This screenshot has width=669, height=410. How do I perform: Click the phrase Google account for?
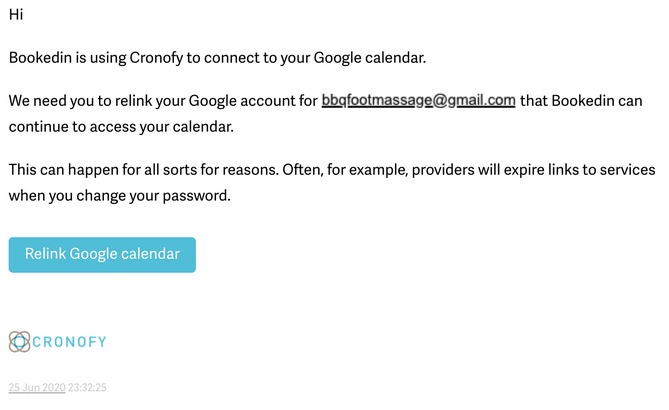(x=253, y=101)
